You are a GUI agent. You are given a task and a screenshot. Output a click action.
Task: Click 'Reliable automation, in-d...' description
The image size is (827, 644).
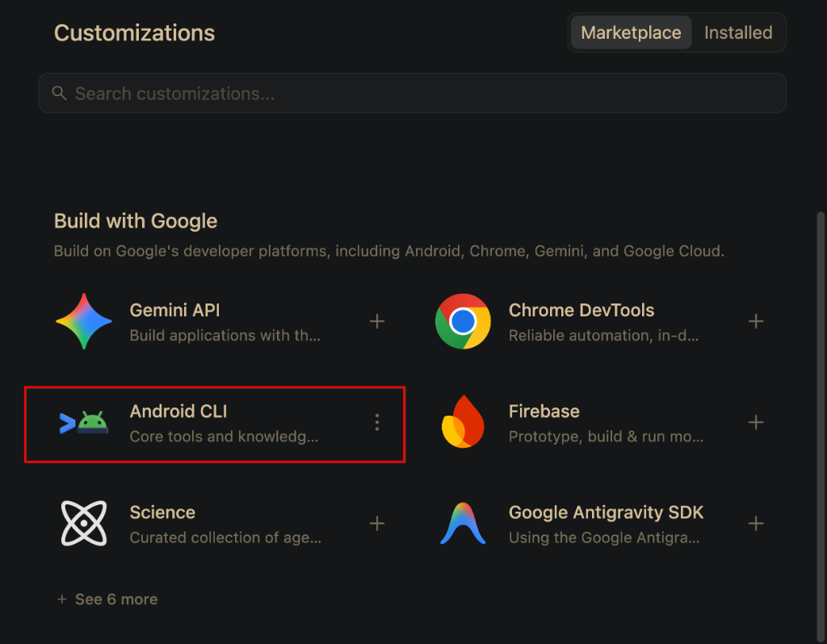pos(603,336)
